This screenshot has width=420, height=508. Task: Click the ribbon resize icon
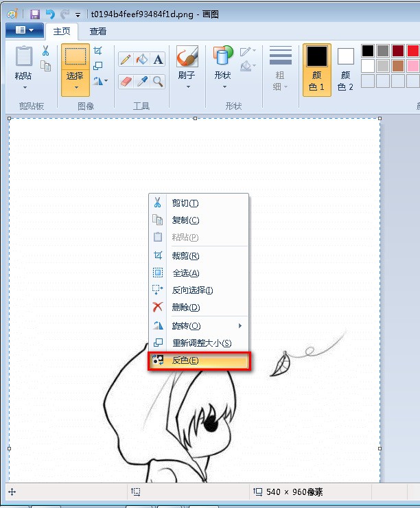pyautogui.click(x=98, y=66)
